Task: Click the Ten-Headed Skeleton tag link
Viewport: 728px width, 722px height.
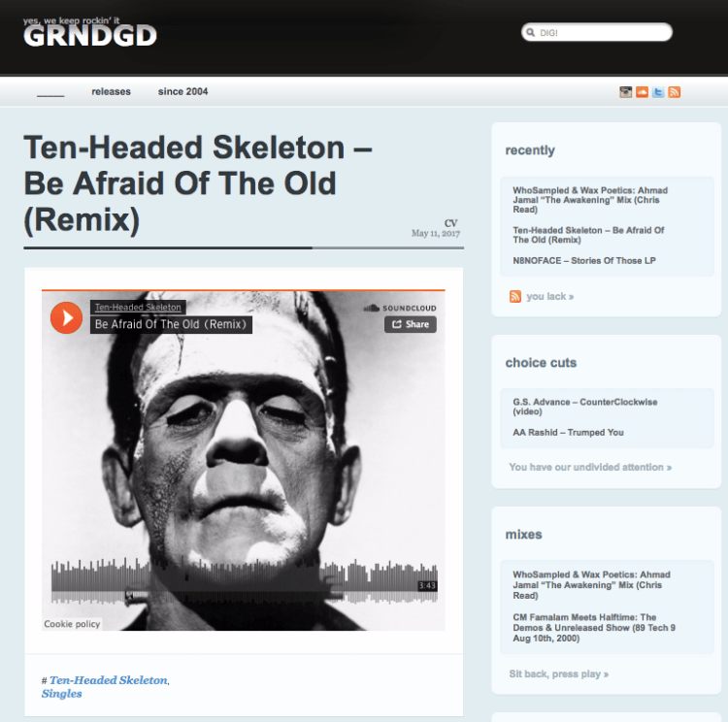Action: 108,680
